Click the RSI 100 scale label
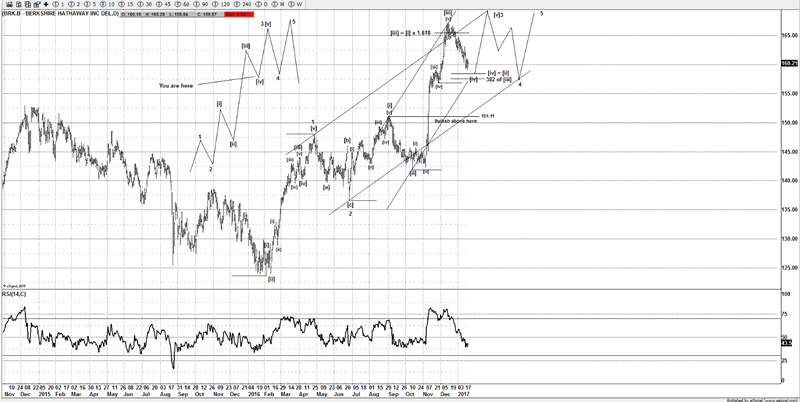The width and height of the screenshot is (800, 402). tap(786, 294)
